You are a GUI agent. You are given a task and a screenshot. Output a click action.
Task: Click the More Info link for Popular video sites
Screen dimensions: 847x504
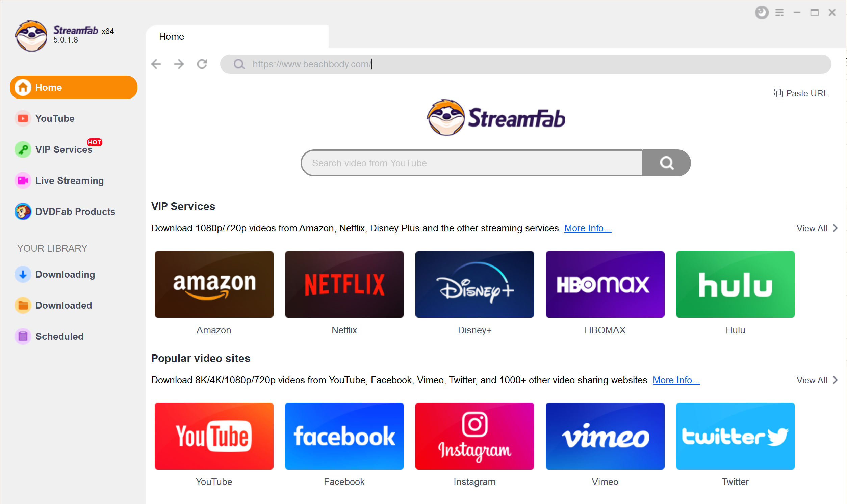point(676,379)
